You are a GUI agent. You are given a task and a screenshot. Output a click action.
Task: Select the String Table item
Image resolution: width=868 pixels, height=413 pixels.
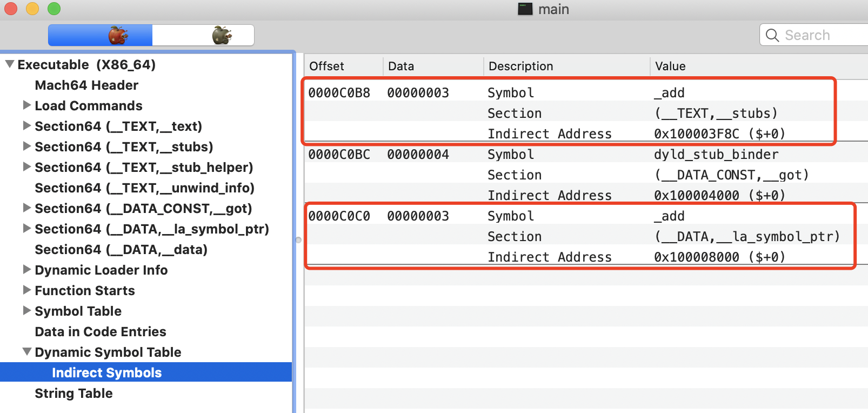74,394
